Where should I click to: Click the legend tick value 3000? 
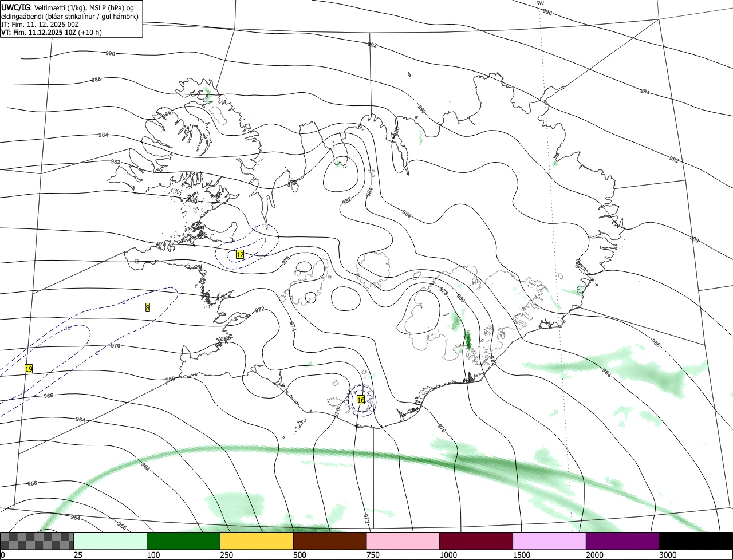pos(668,555)
